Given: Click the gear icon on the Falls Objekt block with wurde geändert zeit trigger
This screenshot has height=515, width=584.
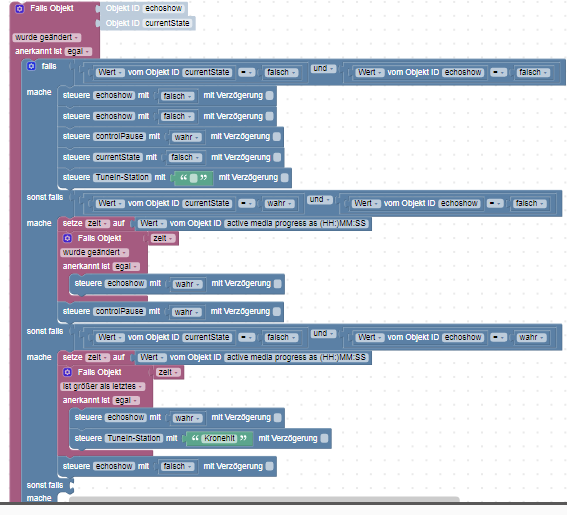Looking at the screenshot, I should [67, 238].
